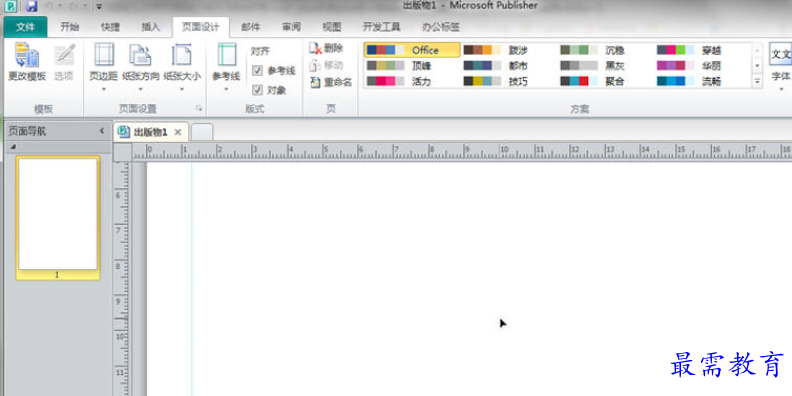
Task: Click the Move page (移动) icon
Action: click(315, 65)
